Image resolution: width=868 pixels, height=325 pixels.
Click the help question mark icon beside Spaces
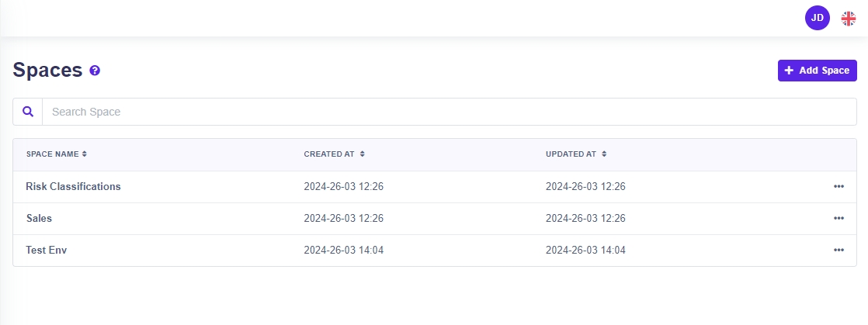tap(95, 71)
